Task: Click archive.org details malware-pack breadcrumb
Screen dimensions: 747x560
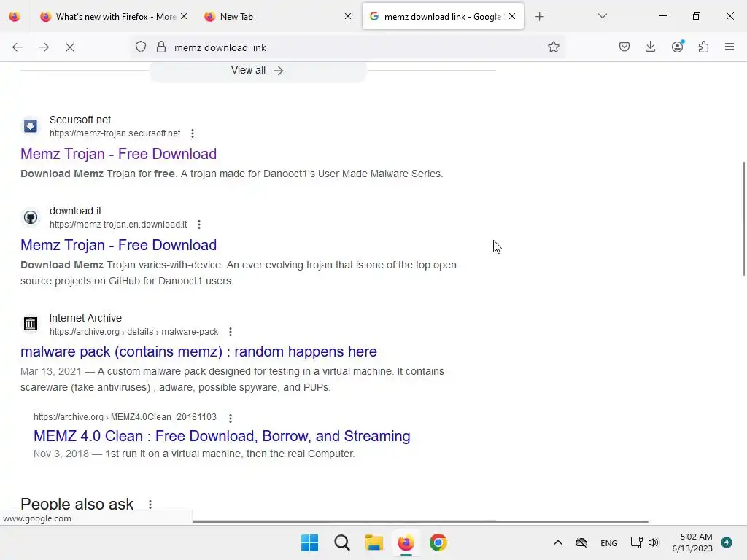Action: 134,332
